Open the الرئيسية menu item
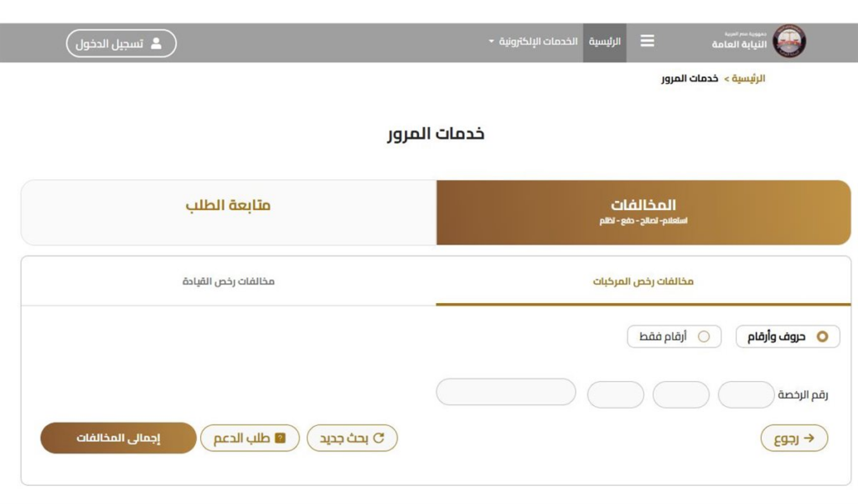This screenshot has width=858, height=504. 604,42
